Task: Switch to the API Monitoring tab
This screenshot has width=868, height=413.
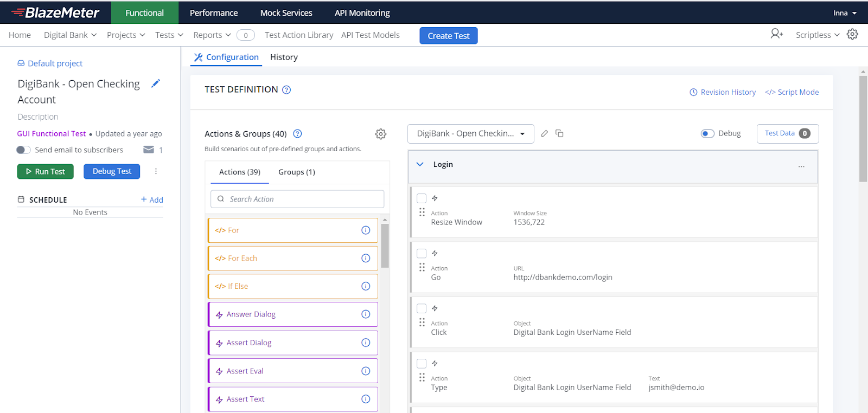Action: 362,13
